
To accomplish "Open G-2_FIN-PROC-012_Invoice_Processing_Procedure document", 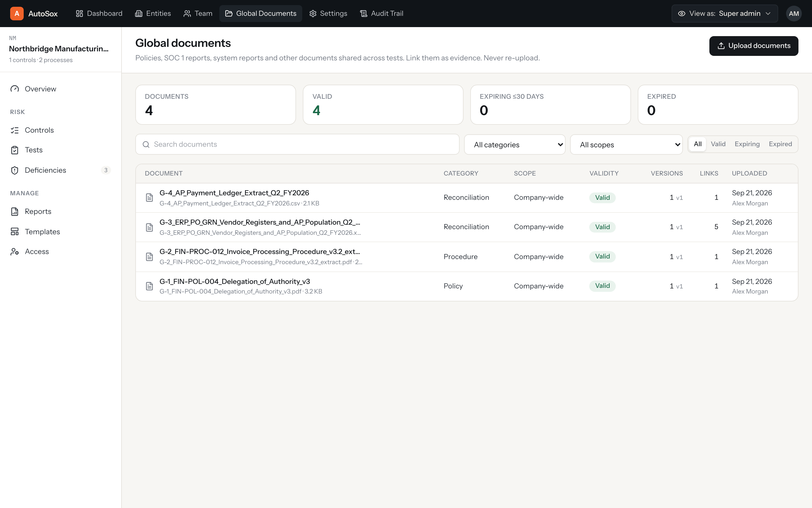I will pyautogui.click(x=260, y=252).
